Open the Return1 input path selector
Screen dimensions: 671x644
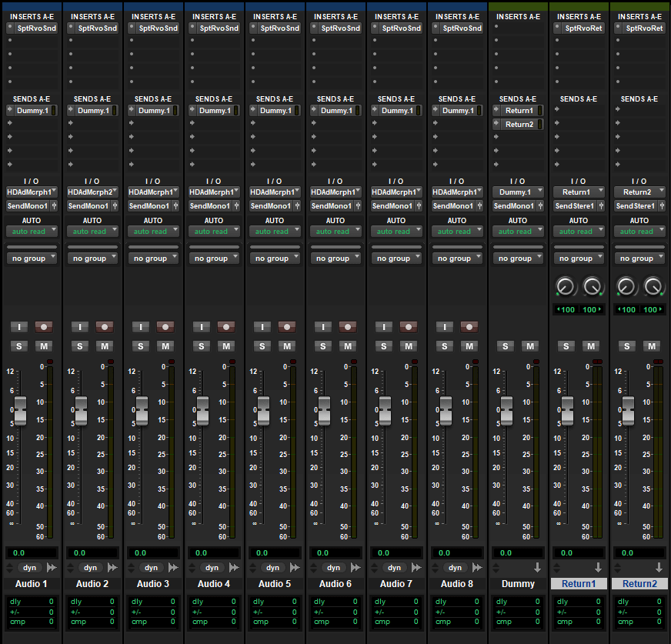point(579,192)
